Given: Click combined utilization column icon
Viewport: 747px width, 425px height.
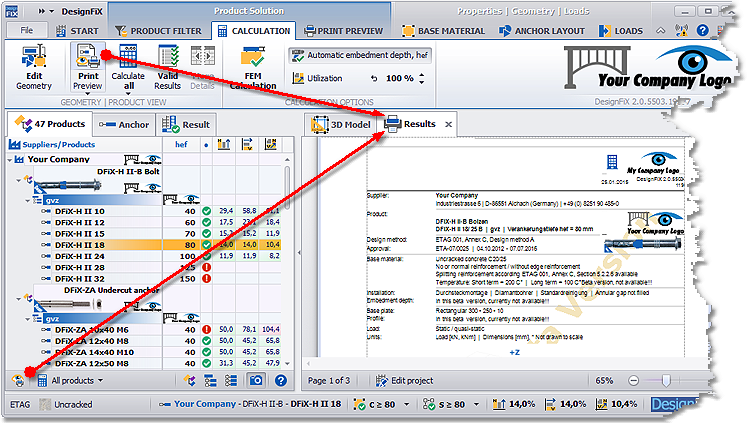Looking at the screenshot, I should pos(271,144).
